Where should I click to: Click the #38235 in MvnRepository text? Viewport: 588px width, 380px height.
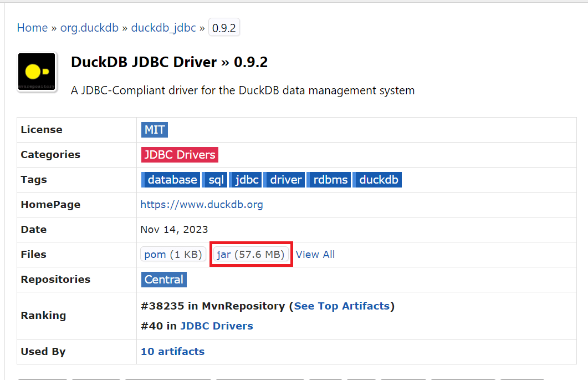213,306
